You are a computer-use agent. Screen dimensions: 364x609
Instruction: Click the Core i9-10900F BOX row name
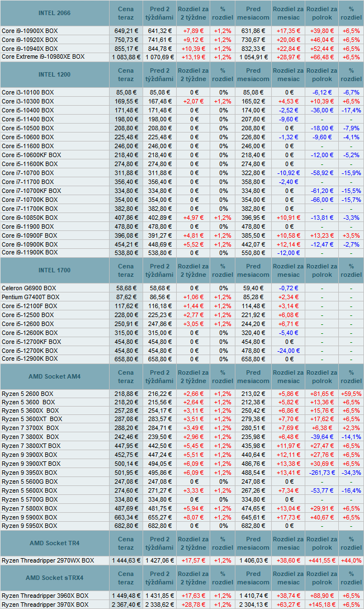coord(29,235)
